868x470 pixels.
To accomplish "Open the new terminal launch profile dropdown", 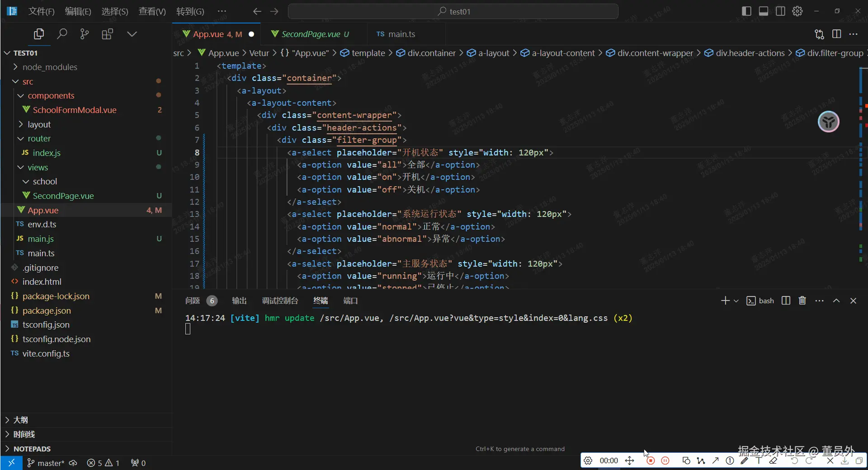I will point(736,301).
